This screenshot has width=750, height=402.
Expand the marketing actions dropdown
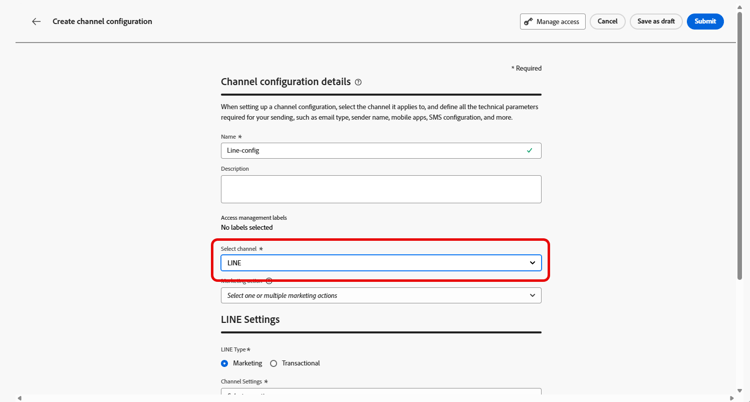tap(380, 296)
